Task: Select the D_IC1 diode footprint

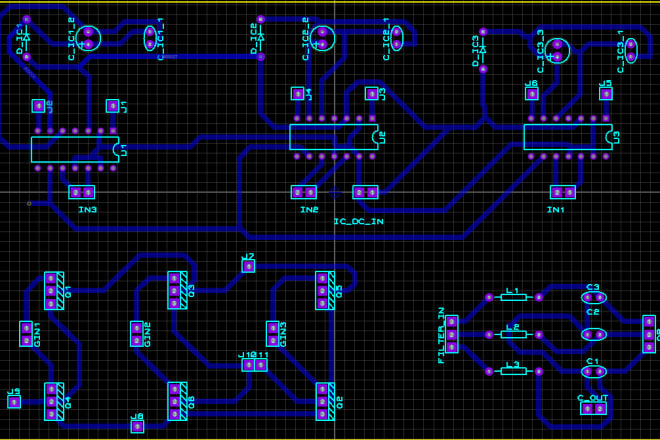Action: coord(26,38)
